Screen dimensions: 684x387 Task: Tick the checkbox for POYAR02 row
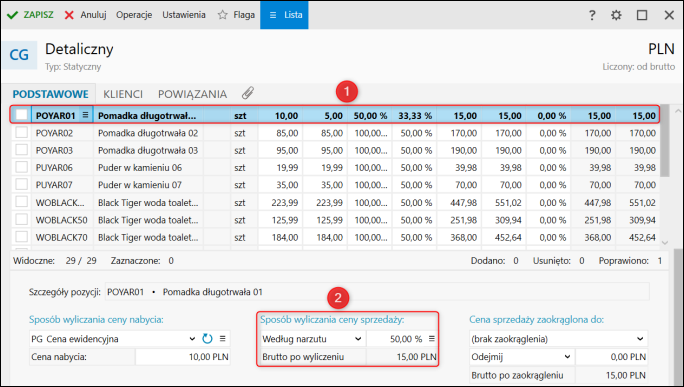[21, 132]
